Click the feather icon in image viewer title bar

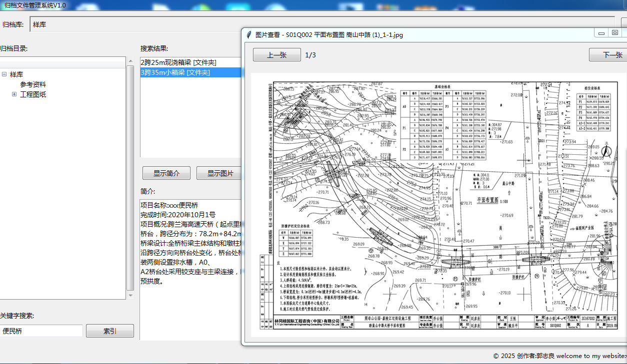click(x=248, y=35)
